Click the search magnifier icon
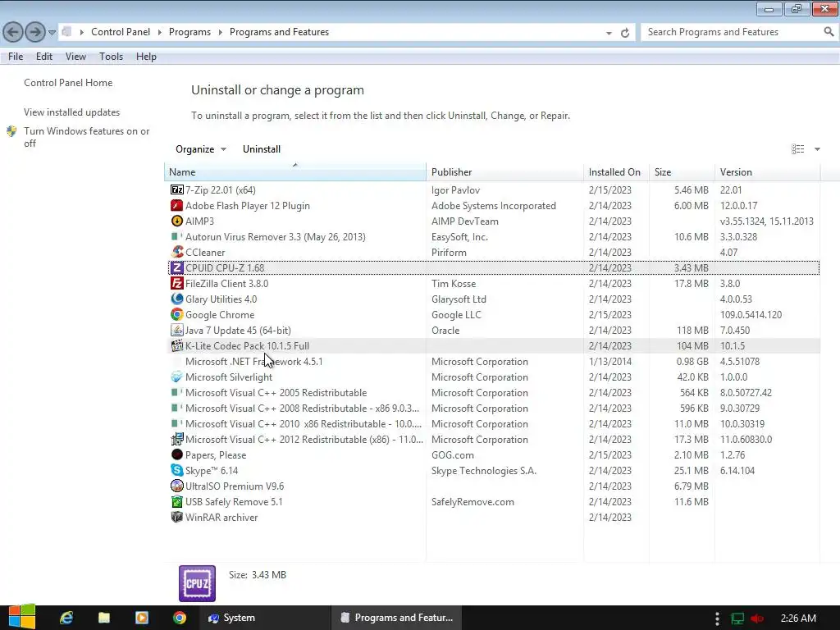 (x=829, y=32)
